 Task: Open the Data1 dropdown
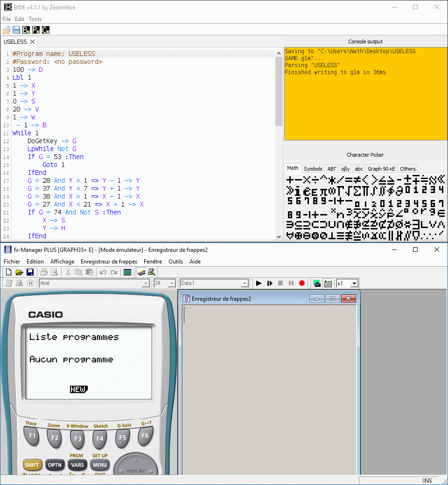[245, 283]
